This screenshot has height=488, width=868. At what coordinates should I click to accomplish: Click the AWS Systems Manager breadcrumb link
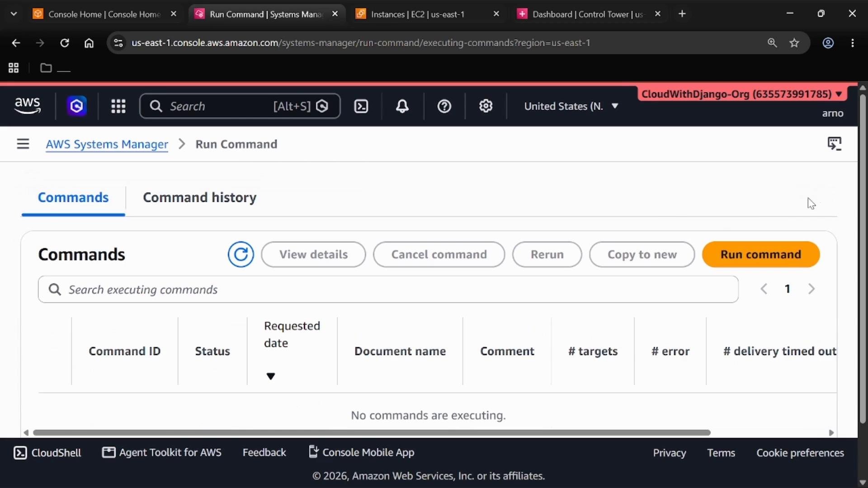pyautogui.click(x=107, y=144)
